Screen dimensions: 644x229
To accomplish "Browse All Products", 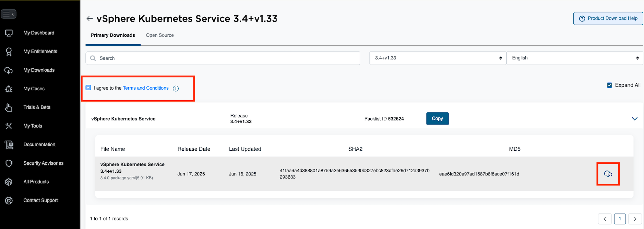I will point(36,182).
